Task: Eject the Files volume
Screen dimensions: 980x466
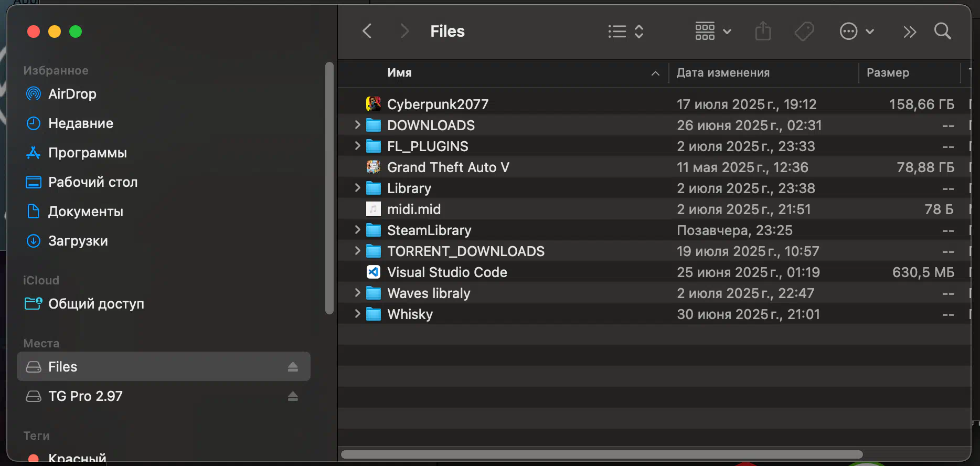Action: pos(293,367)
